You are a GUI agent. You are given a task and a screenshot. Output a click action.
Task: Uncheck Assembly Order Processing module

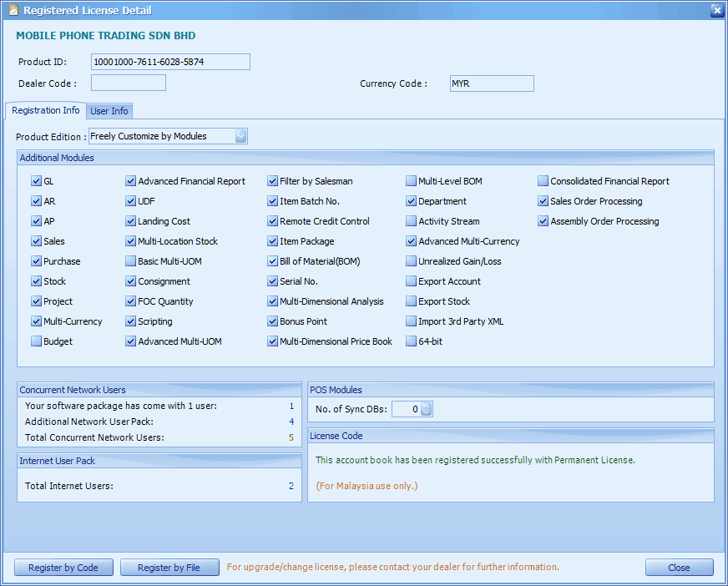tap(543, 221)
